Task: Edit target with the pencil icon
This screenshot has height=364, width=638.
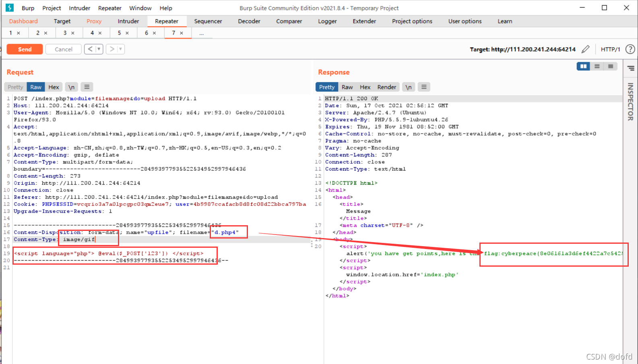Action: [586, 49]
